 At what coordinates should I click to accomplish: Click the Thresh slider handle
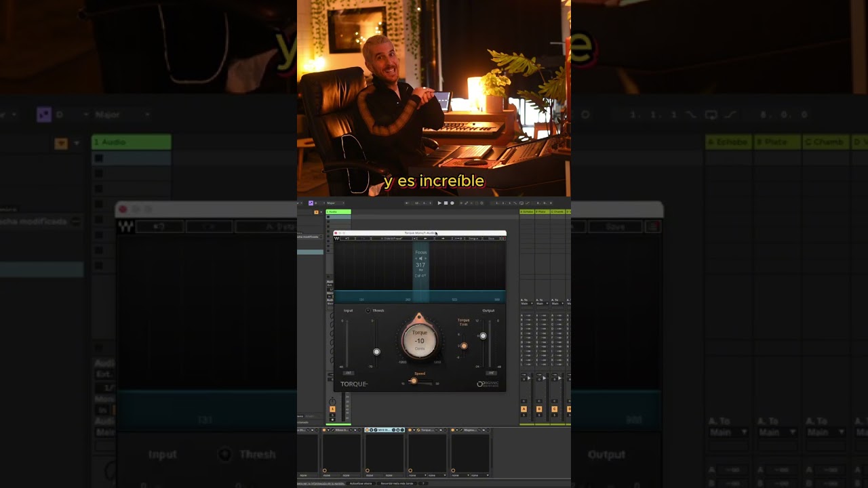pyautogui.click(x=376, y=352)
